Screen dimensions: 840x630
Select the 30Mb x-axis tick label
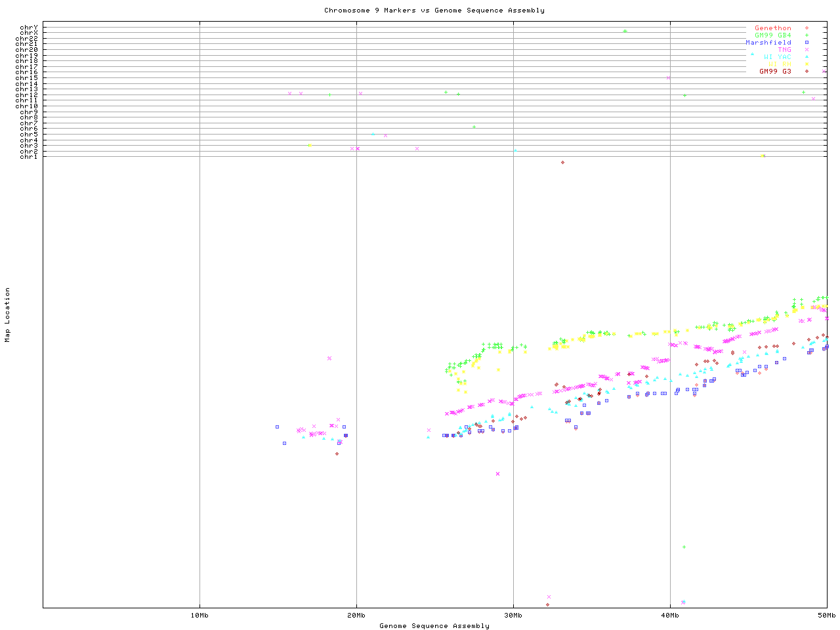click(x=513, y=616)
